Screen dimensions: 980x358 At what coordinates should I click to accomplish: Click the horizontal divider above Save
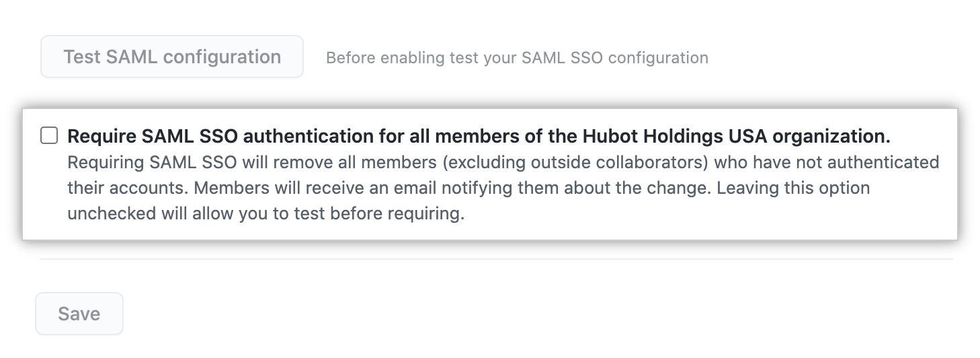pyautogui.click(x=496, y=259)
